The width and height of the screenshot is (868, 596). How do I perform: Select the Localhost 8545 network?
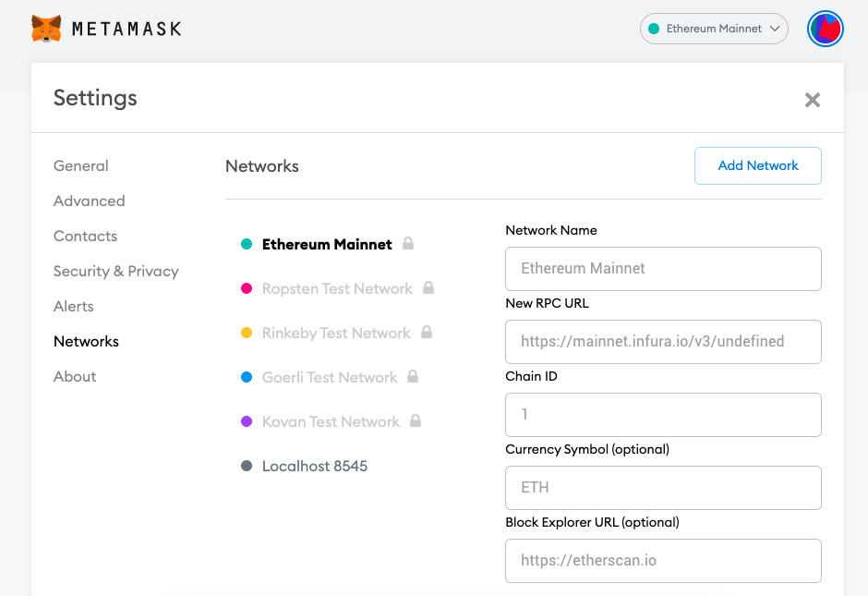tap(315, 466)
